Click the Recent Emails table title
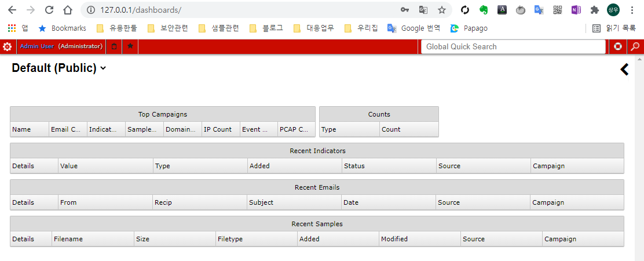644x261 pixels. click(x=317, y=187)
